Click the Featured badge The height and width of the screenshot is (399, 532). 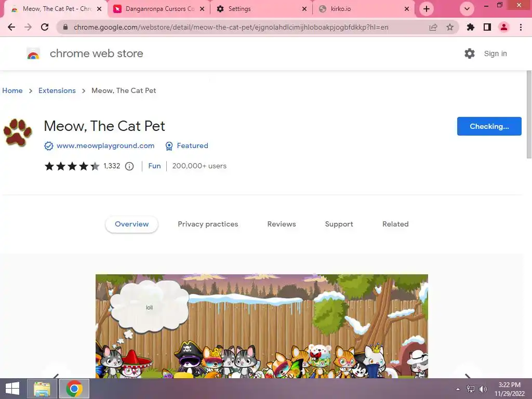coord(187,145)
